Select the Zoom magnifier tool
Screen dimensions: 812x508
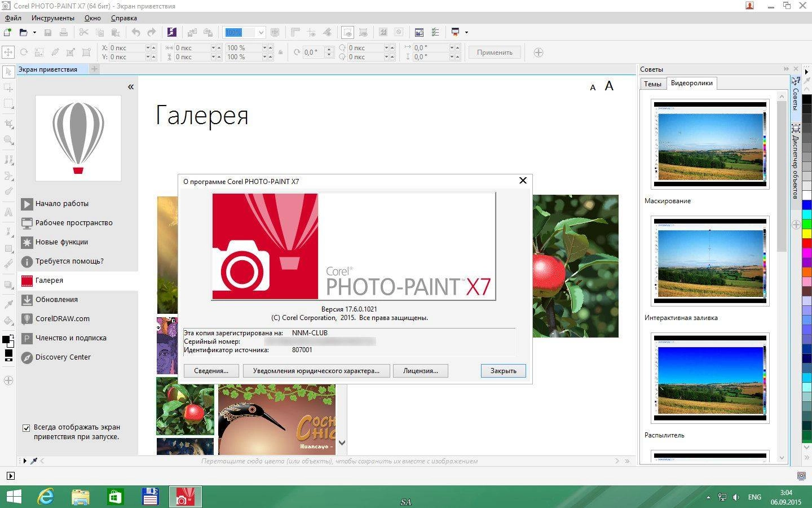click(8, 140)
